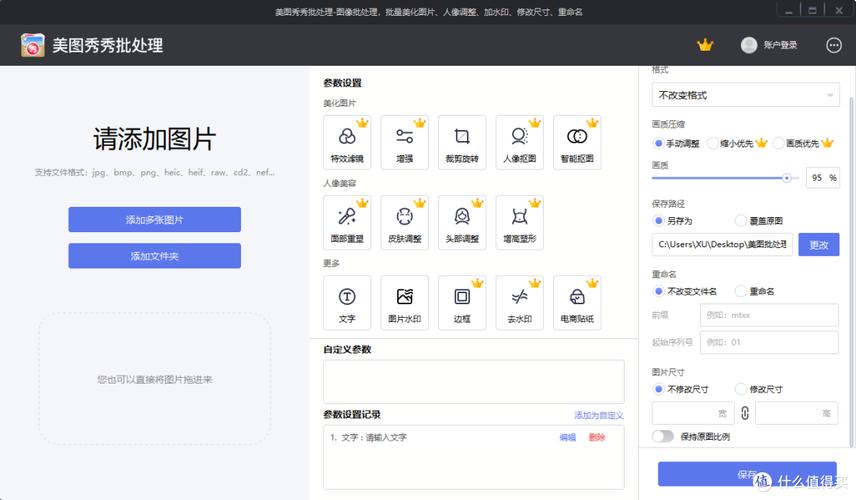Select the 头部调整 head adjustment tool
This screenshot has width=856, height=500.
462,223
